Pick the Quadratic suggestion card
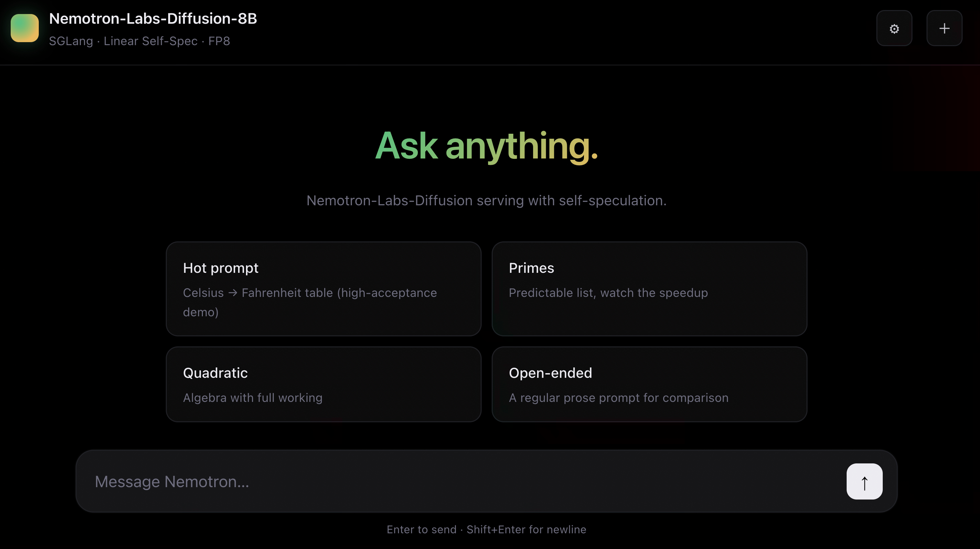This screenshot has height=549, width=980. point(324,384)
